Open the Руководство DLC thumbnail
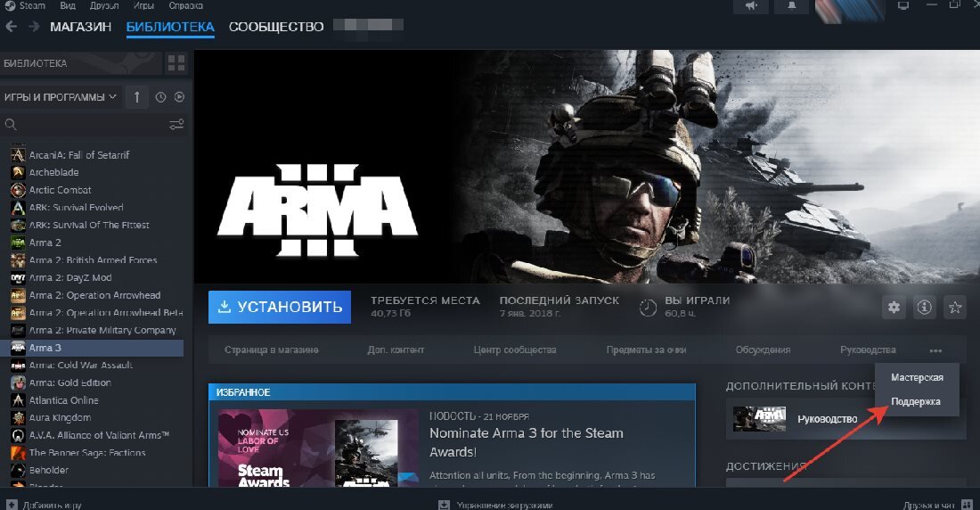The width and height of the screenshot is (980, 510). click(x=759, y=419)
